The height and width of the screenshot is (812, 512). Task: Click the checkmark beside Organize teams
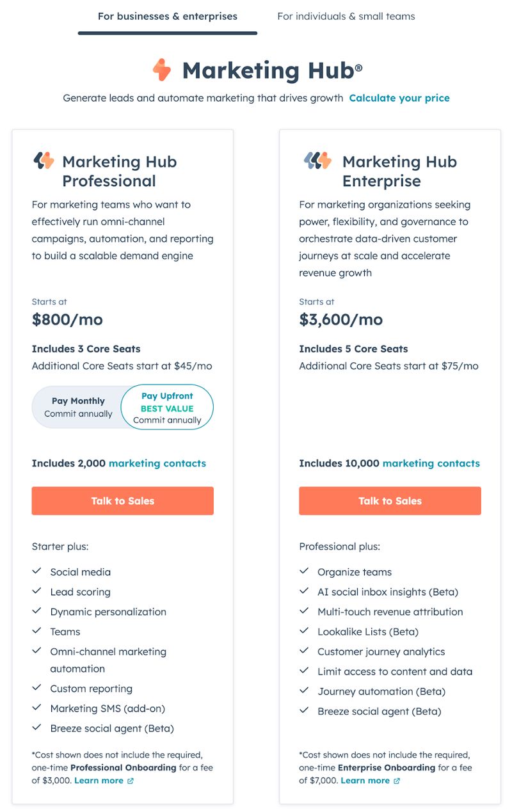pyautogui.click(x=303, y=571)
